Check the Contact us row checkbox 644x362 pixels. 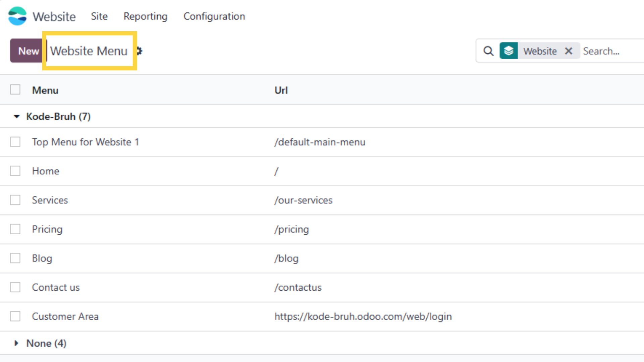tap(15, 287)
